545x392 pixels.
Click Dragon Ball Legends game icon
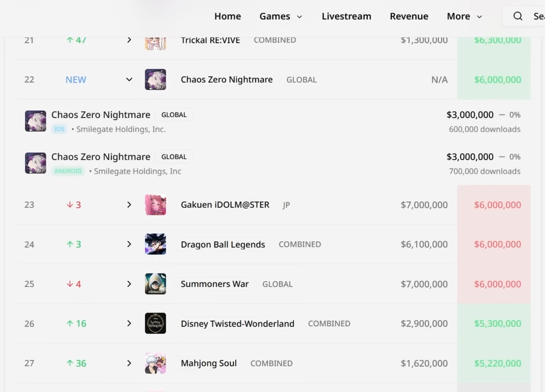point(155,244)
